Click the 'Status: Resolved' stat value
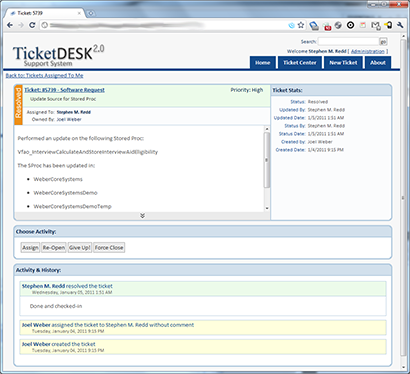 (318, 102)
